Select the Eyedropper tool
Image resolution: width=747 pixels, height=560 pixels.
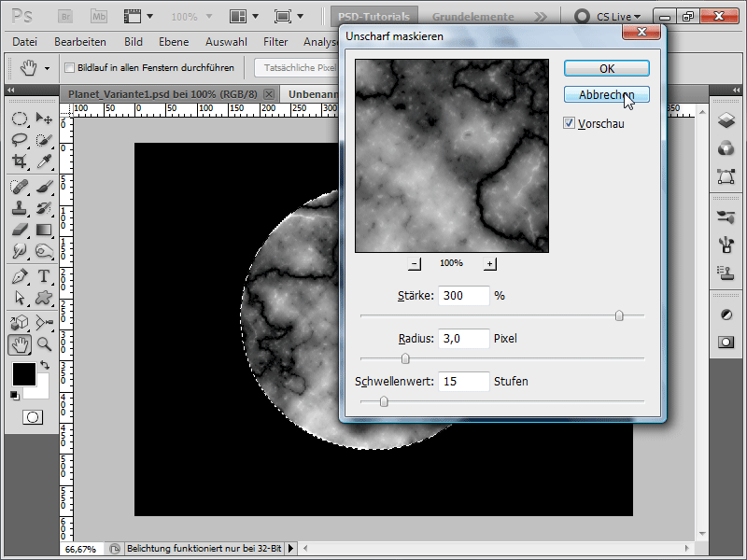coord(44,161)
